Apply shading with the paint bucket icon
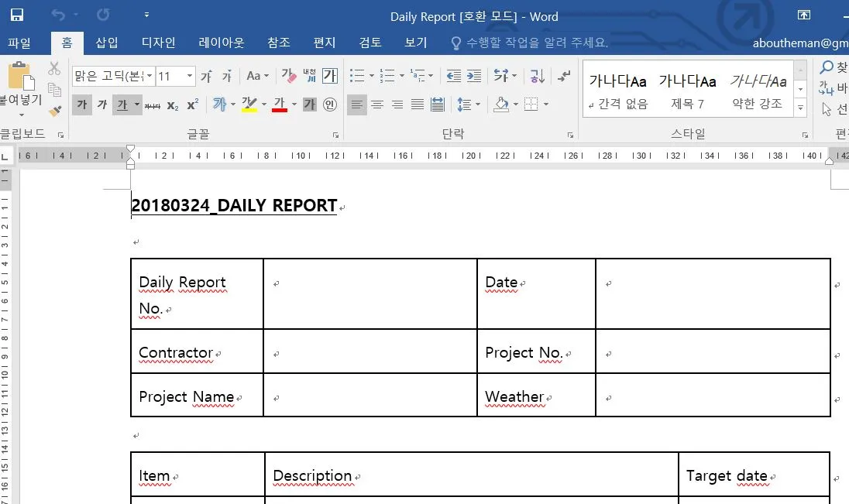The width and height of the screenshot is (849, 504). (502, 104)
